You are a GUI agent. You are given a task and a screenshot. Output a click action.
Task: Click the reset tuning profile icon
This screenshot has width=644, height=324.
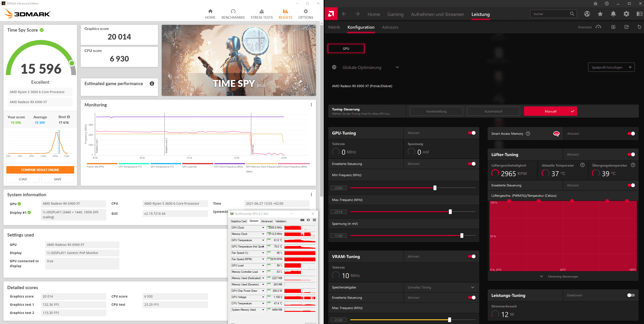[x=639, y=27]
